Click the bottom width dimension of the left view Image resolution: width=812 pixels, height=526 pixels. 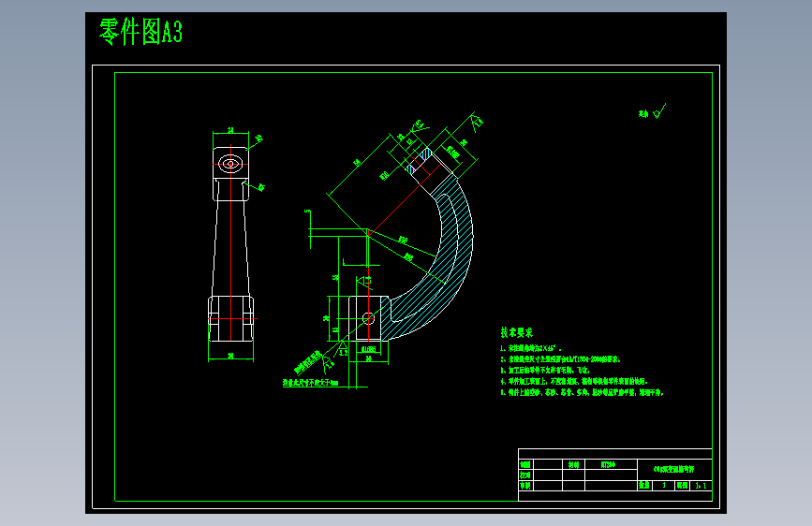click(230, 356)
